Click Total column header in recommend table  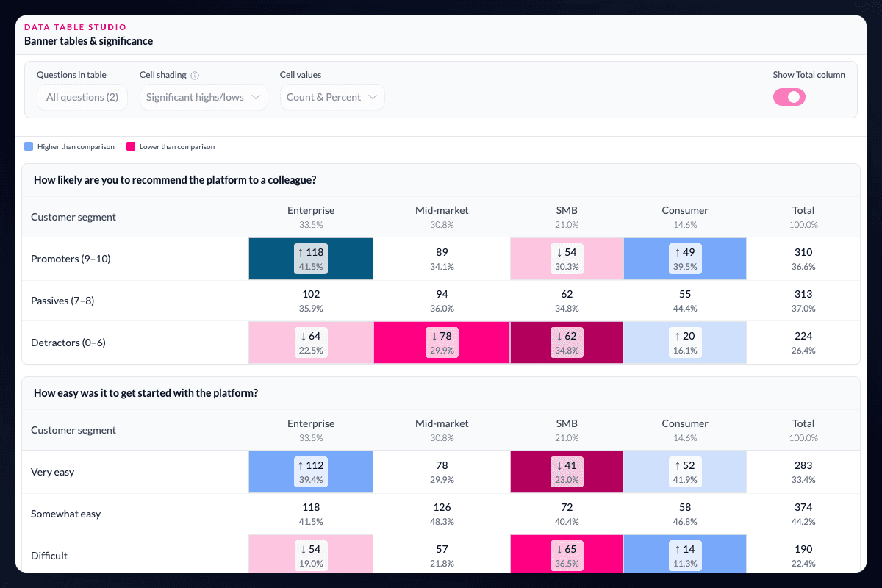(803, 217)
